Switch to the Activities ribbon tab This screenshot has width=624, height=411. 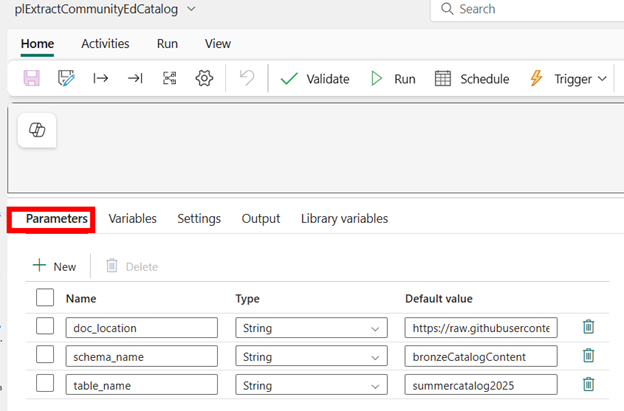pyautogui.click(x=105, y=44)
